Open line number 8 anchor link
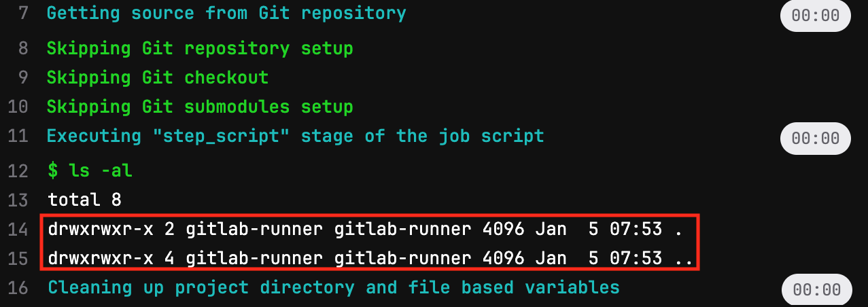 coord(23,49)
